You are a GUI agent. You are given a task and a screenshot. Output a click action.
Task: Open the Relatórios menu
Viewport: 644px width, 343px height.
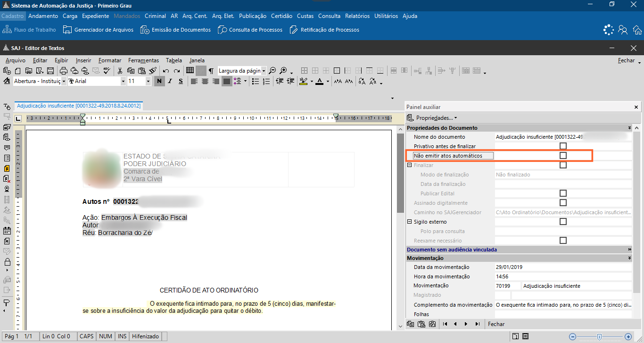357,16
